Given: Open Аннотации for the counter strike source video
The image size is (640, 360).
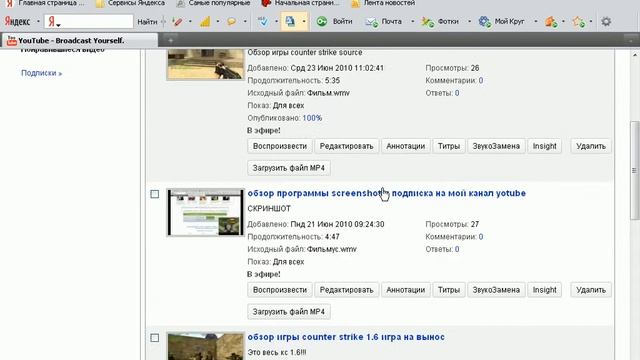Looking at the screenshot, I should [405, 146].
